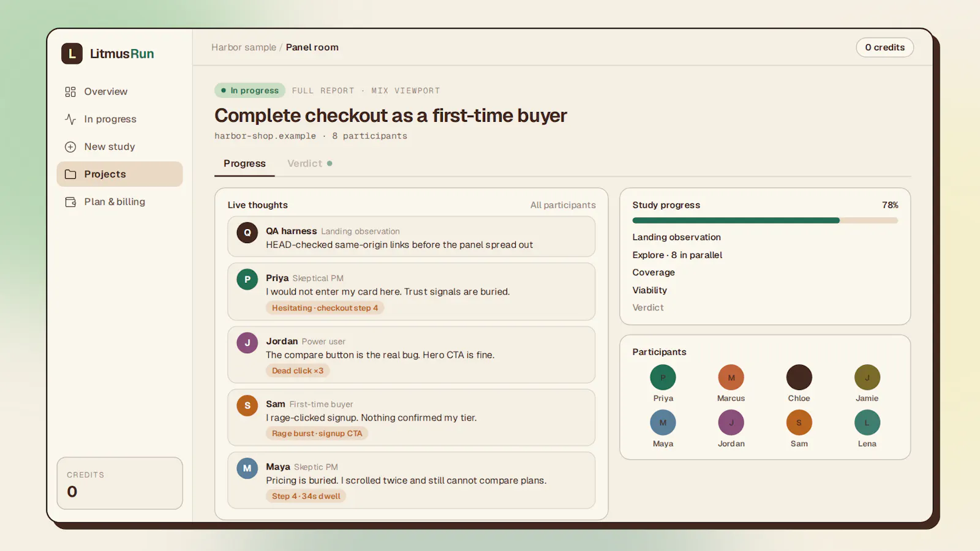The image size is (980, 551).
Task: Select the Landing observation stage
Action: point(676,237)
